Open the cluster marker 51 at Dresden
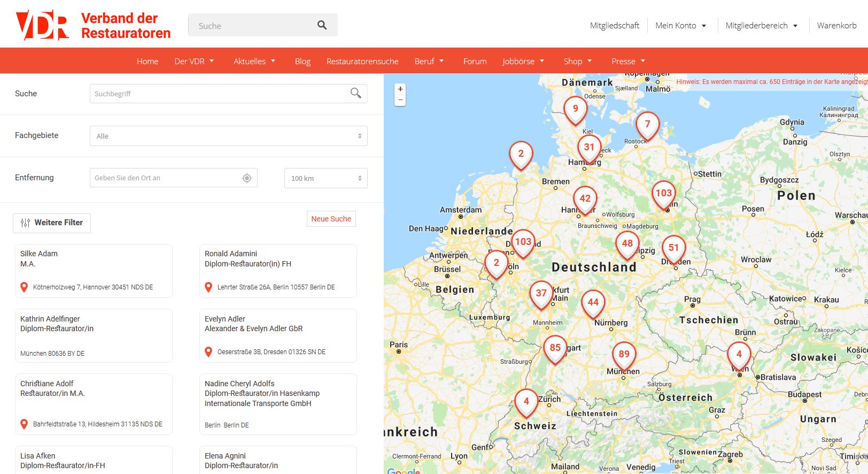Screen dimensions: 868x474 [x=673, y=249]
